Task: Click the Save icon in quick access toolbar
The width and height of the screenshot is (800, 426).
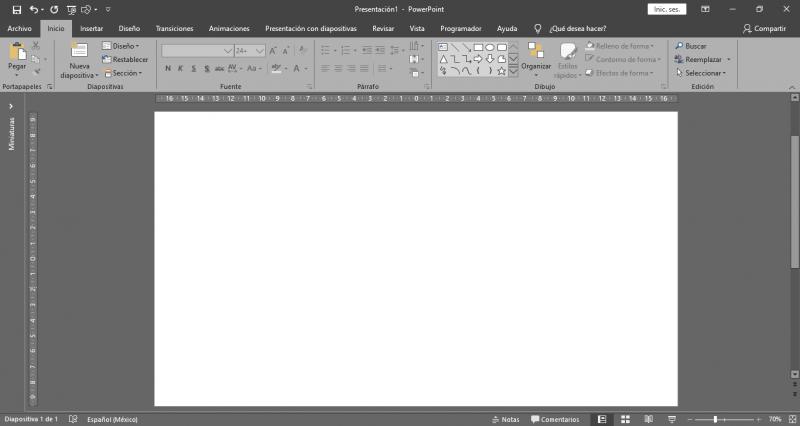Action: pyautogui.click(x=16, y=9)
